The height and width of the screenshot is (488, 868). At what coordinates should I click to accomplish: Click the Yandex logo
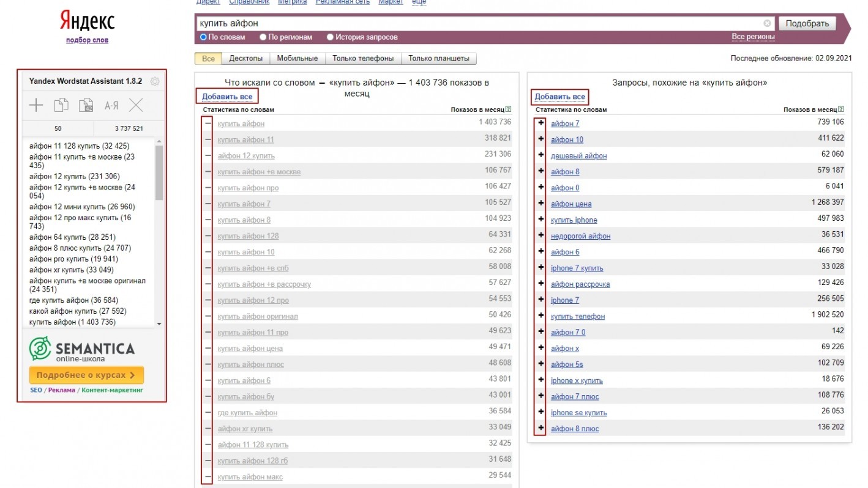coord(87,21)
